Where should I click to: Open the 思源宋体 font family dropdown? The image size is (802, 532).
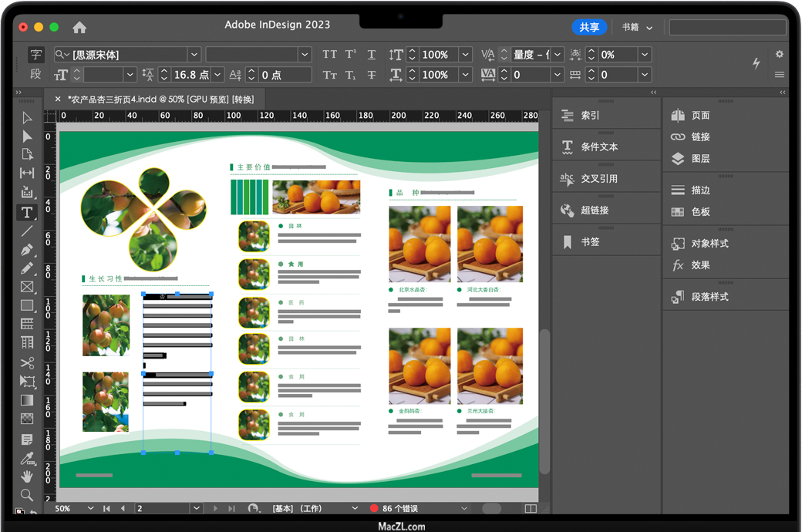point(194,55)
